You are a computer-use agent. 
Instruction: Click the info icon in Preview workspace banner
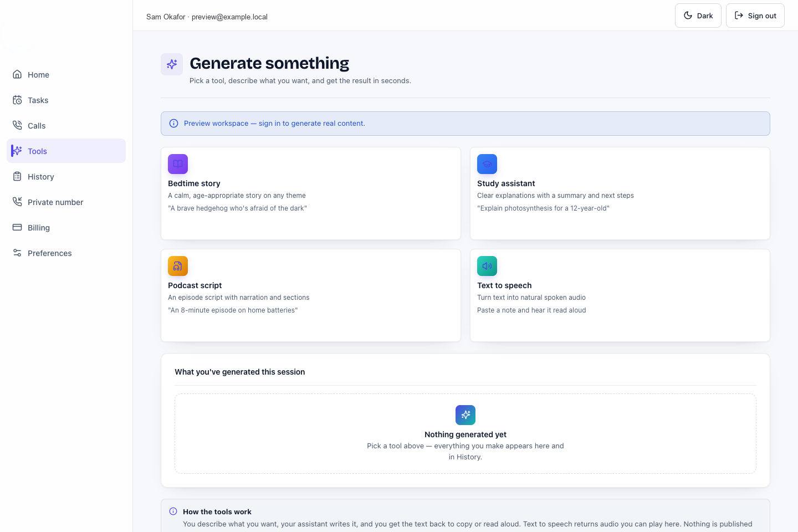point(173,124)
